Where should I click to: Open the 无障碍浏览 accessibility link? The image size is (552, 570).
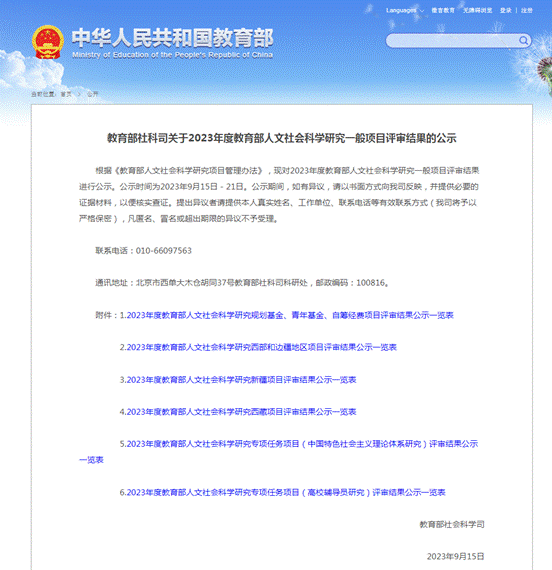[x=477, y=11]
